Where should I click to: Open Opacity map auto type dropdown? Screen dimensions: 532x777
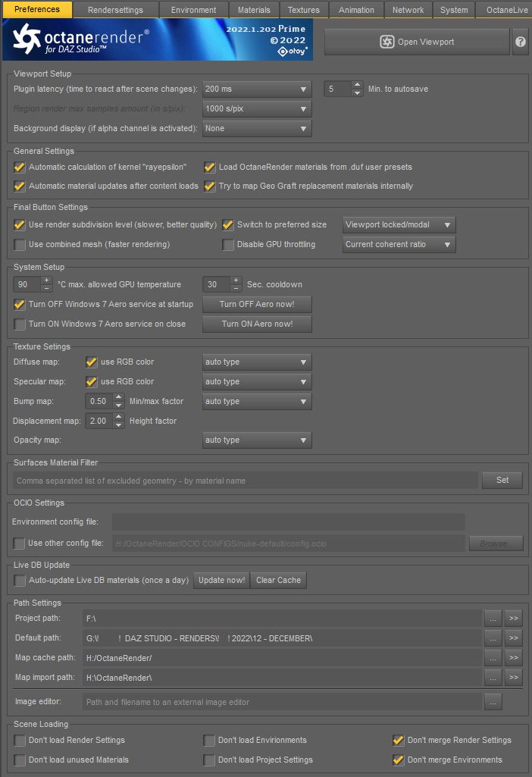[x=257, y=440]
